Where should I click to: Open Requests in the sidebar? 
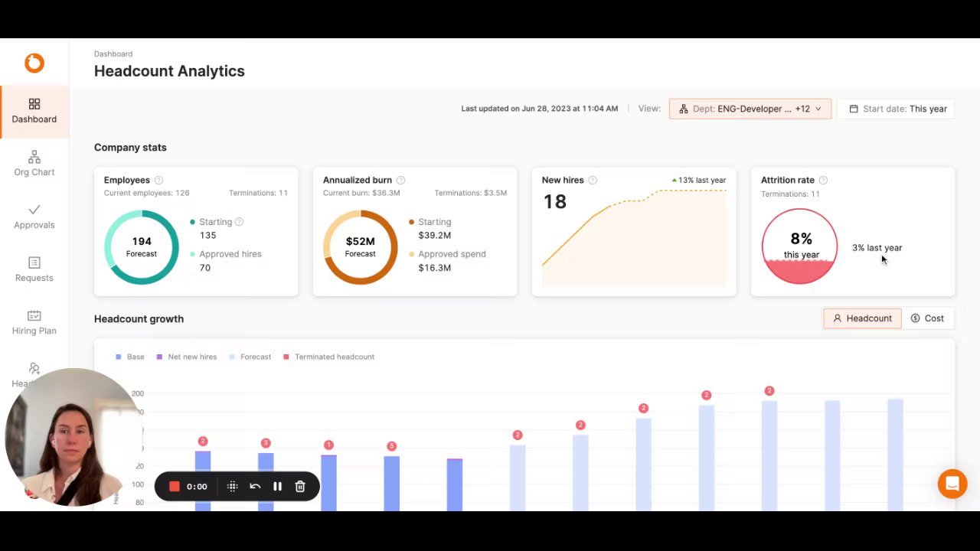34,269
